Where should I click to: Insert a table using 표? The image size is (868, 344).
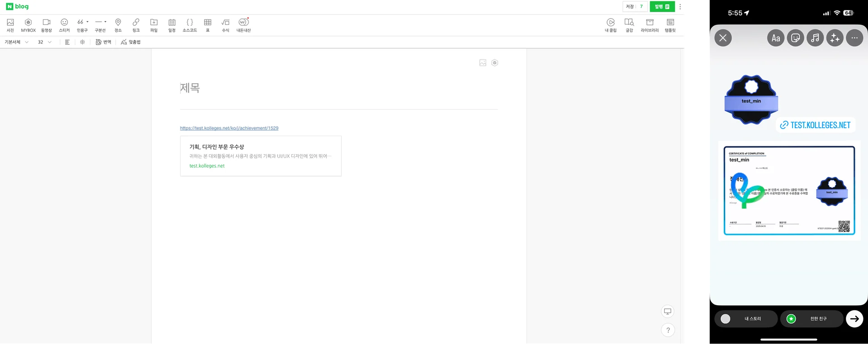coord(208,25)
